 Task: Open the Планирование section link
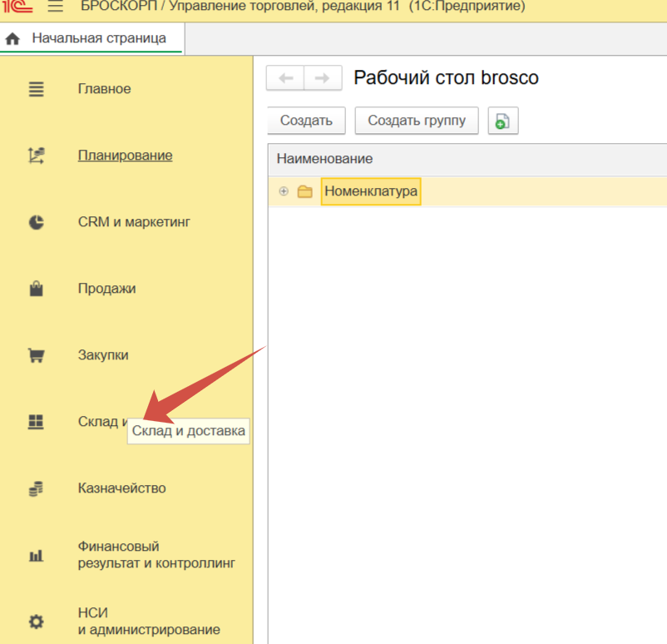pyautogui.click(x=125, y=156)
